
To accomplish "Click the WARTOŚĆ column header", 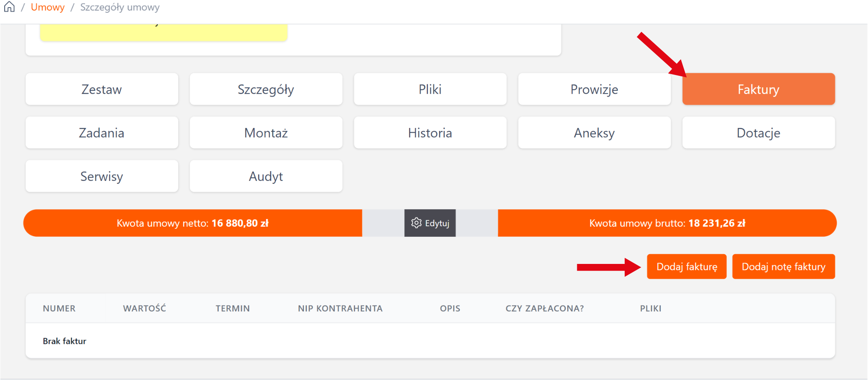I will tap(145, 308).
